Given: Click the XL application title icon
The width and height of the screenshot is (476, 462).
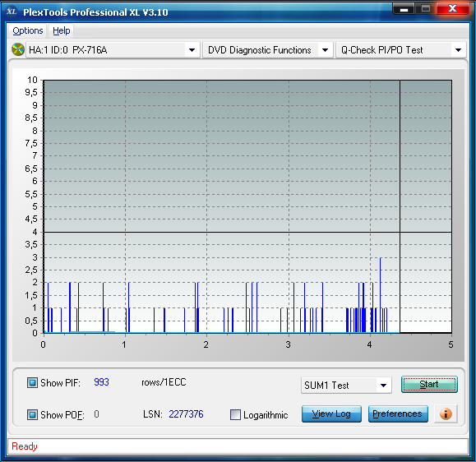Looking at the screenshot, I should click(12, 12).
